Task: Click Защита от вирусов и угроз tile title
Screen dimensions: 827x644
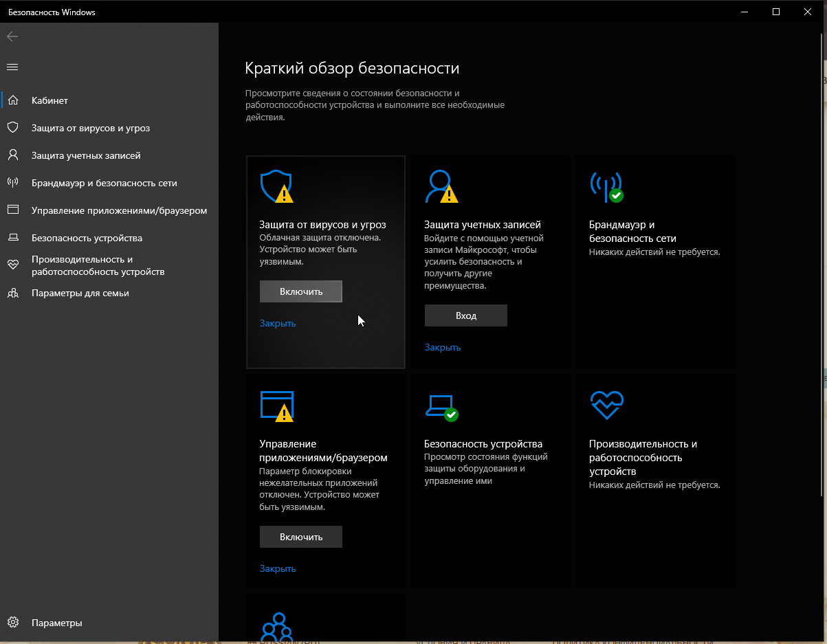Action: [x=322, y=224]
